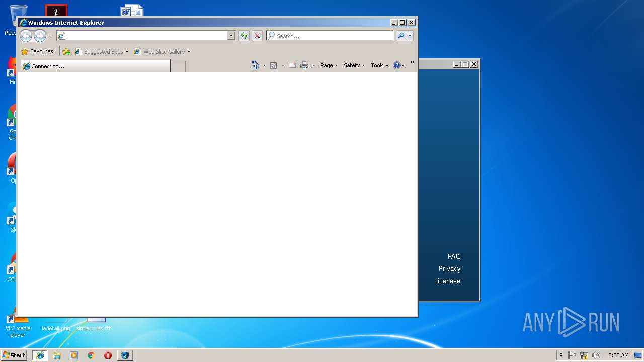Click the RSS feeds icon
The width and height of the screenshot is (644, 362).
(x=273, y=65)
